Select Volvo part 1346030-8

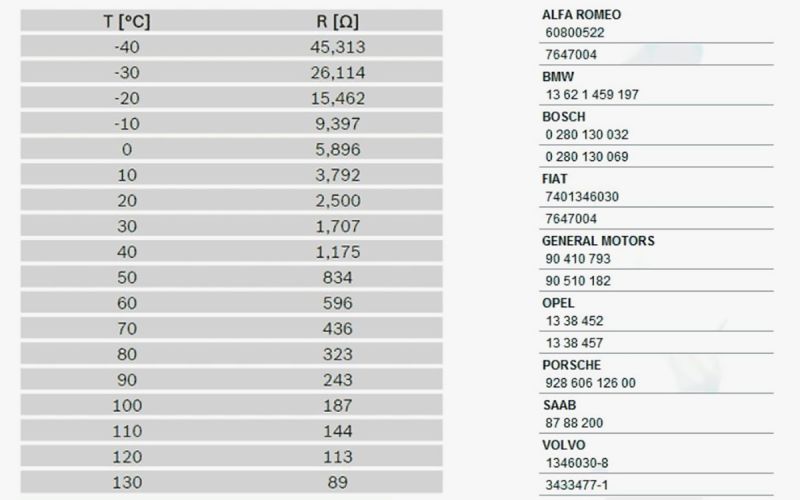[577, 463]
